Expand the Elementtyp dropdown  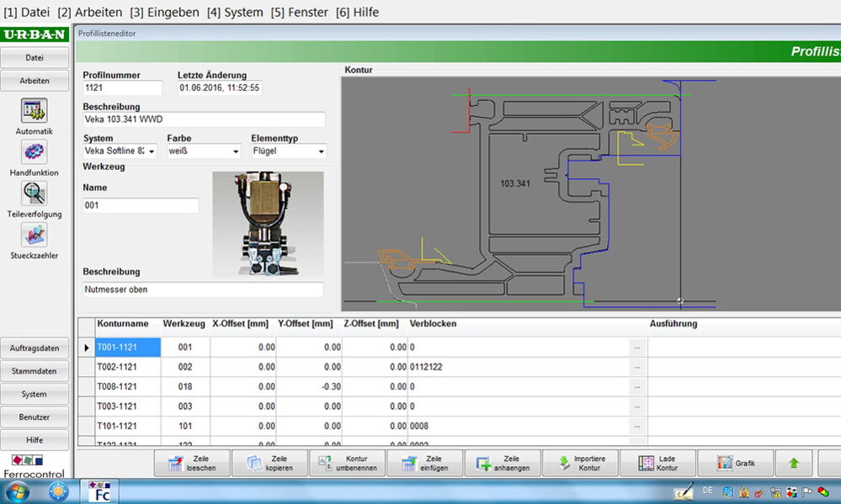point(321,152)
